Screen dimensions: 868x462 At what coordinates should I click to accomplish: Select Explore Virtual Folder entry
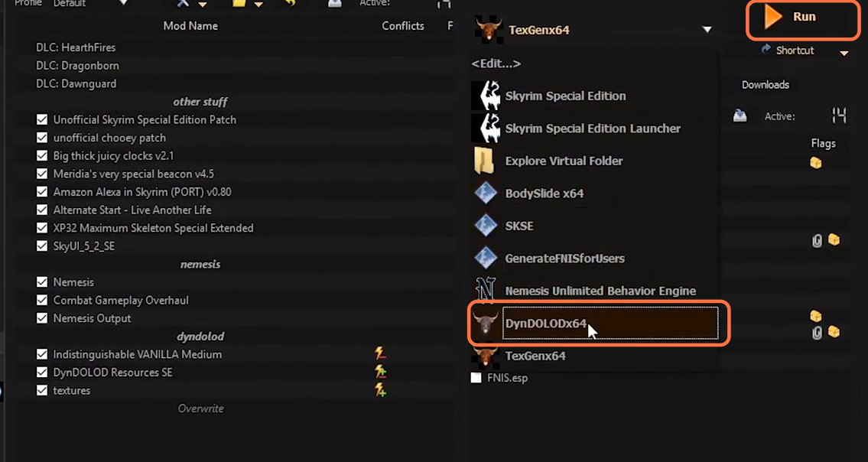564,161
